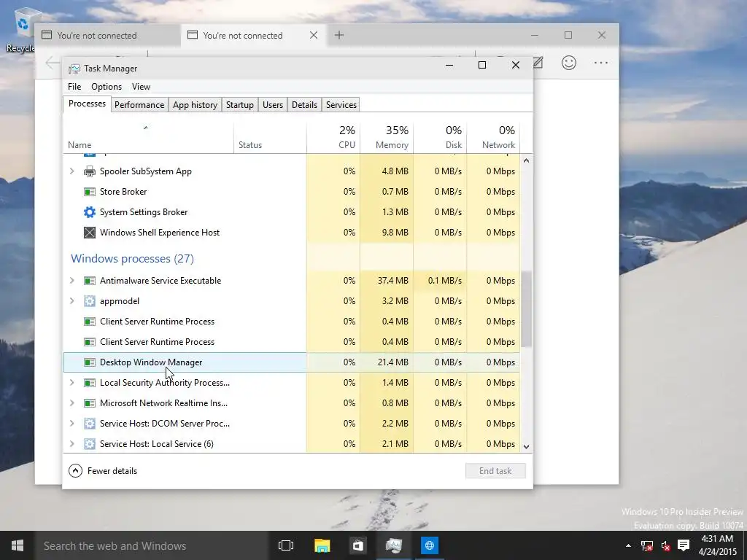
Task: Switch to the Performance tab
Action: click(139, 105)
